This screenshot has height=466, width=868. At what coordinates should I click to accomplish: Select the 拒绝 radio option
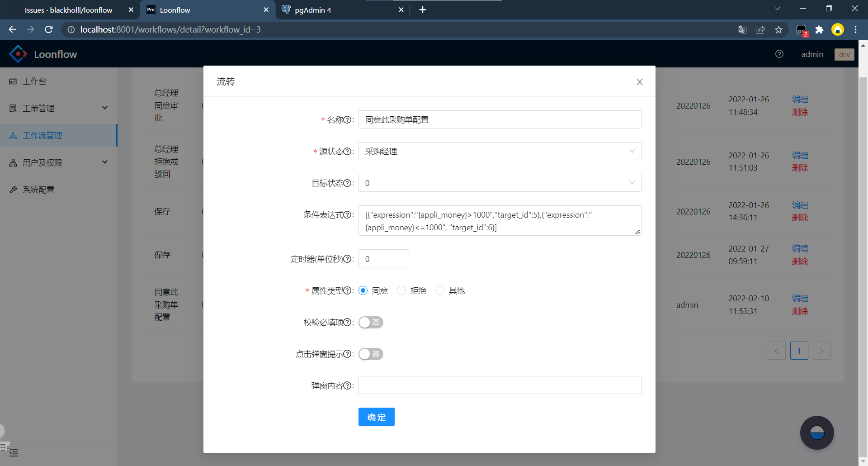pyautogui.click(x=401, y=291)
